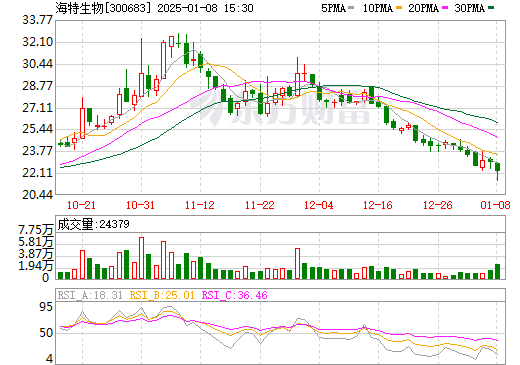Click the 12-04 date label
This screenshot has width=520, height=365.
pos(319,205)
